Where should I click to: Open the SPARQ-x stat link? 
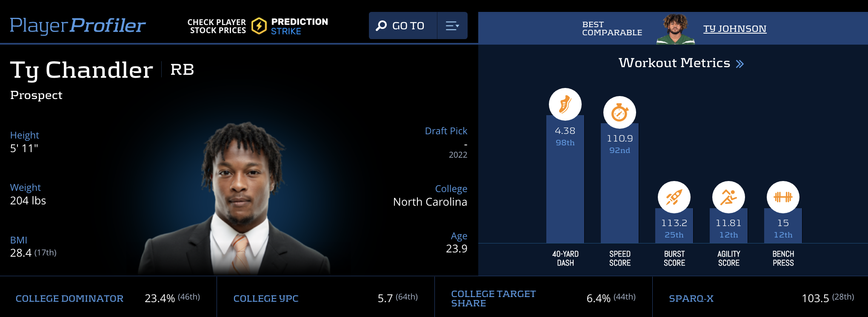click(x=691, y=298)
